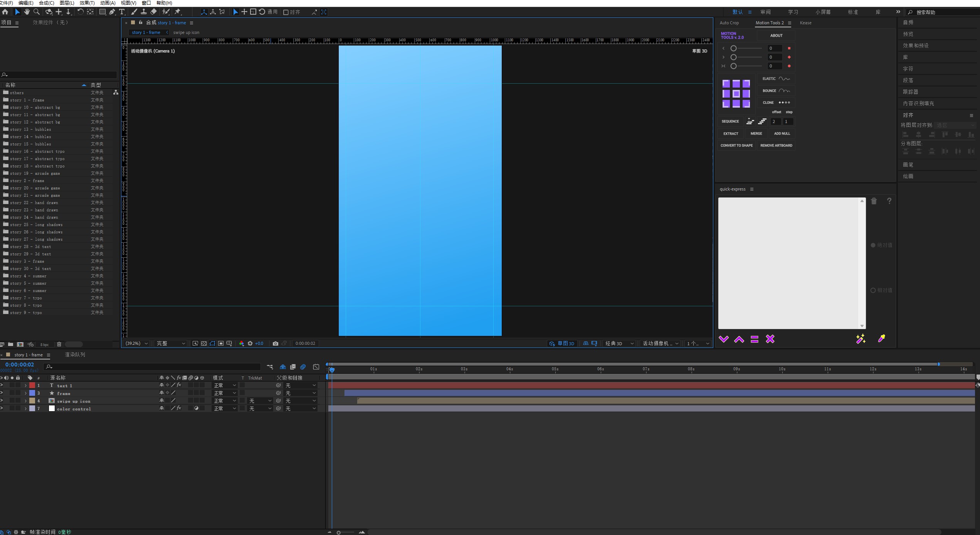The width and height of the screenshot is (980, 535).
Task: Select the Rectangle shape tool
Action: [x=102, y=12]
